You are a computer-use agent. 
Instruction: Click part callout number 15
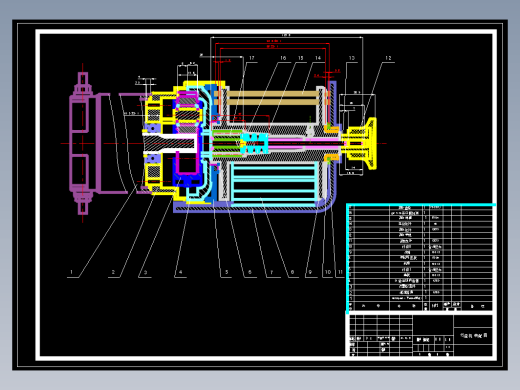(x=301, y=58)
